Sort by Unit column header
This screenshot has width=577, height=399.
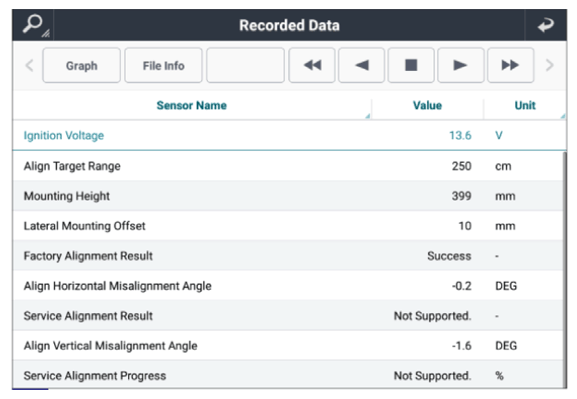pyautogui.click(x=525, y=105)
